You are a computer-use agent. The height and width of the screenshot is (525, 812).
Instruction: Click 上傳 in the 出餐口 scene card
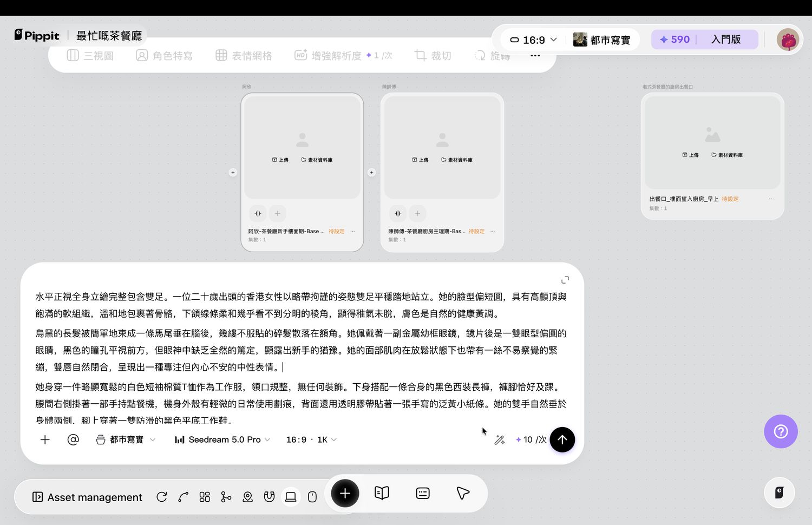690,155
